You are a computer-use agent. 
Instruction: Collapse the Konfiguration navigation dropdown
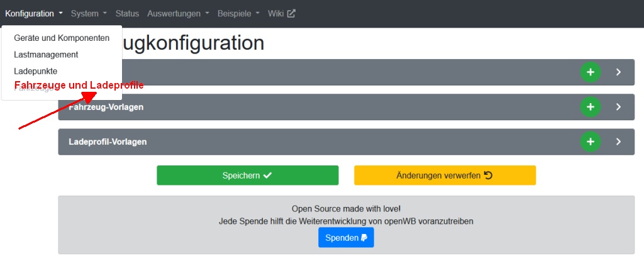[34, 13]
